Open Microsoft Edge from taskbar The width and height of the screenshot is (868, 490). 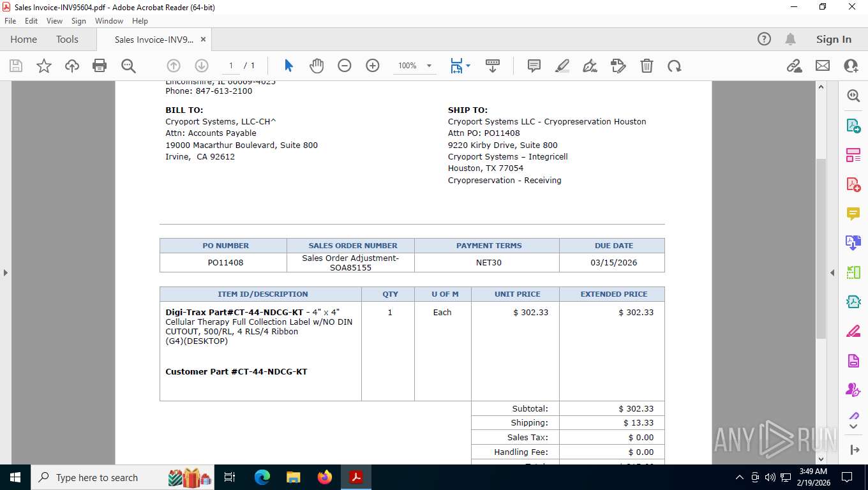(262, 477)
